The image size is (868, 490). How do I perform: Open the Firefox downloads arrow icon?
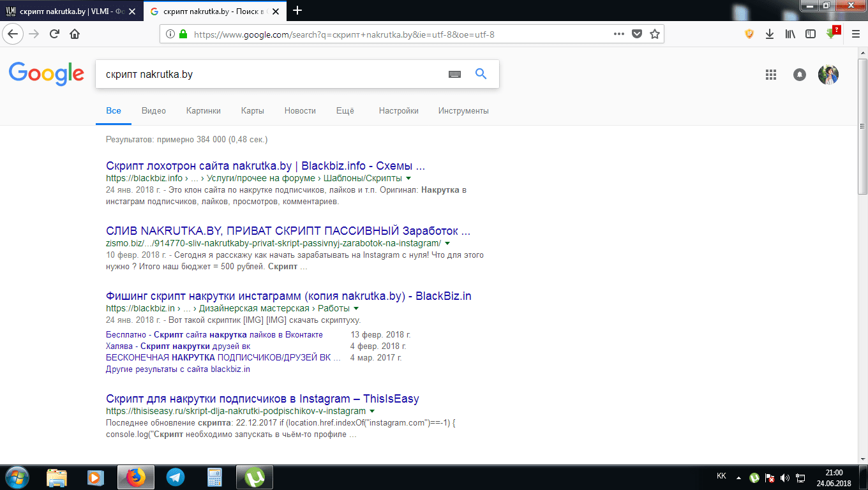coord(770,34)
